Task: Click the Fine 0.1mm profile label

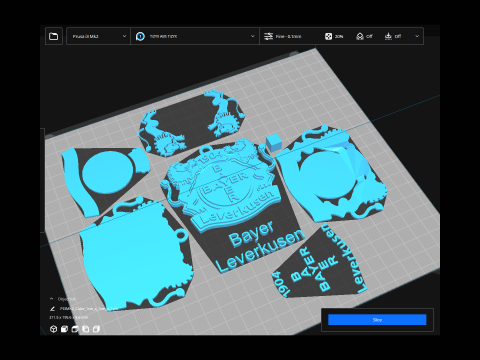Action: tap(288, 36)
